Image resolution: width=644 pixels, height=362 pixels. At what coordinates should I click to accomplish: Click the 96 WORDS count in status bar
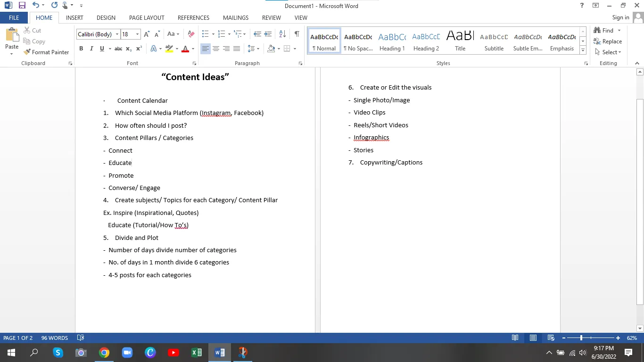tap(55, 338)
